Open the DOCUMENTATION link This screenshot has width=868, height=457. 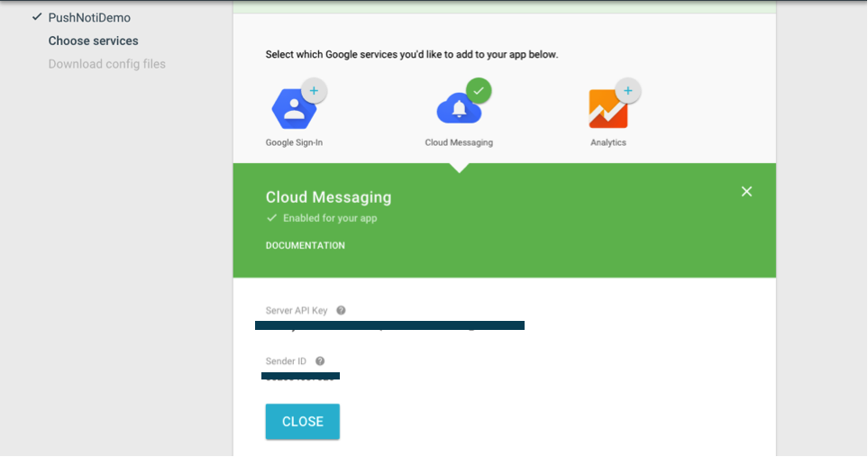click(305, 246)
